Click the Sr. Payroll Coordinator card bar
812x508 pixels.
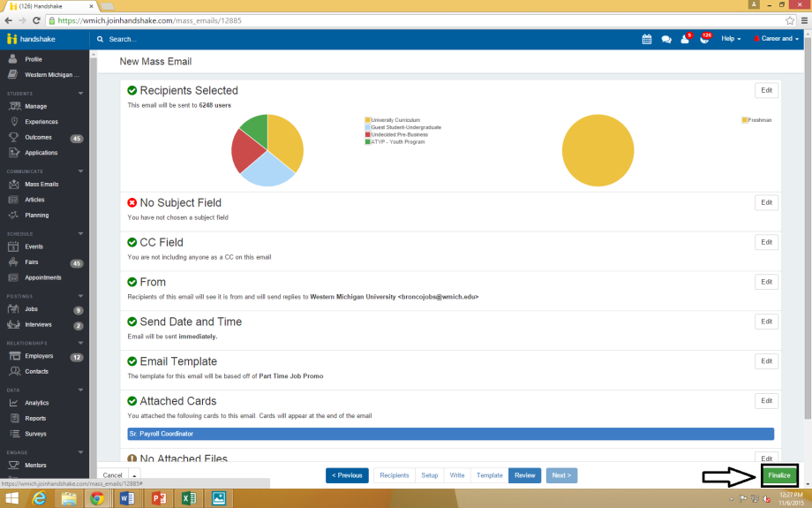(450, 434)
